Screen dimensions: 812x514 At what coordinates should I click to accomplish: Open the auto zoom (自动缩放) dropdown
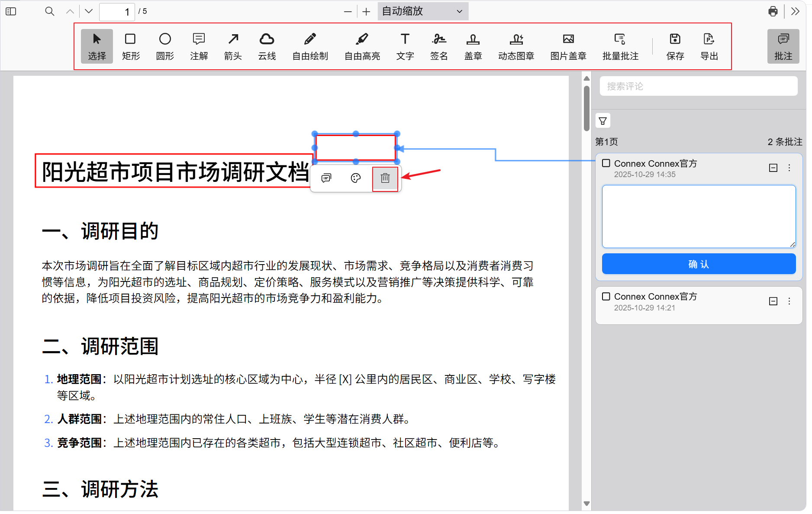(x=422, y=11)
